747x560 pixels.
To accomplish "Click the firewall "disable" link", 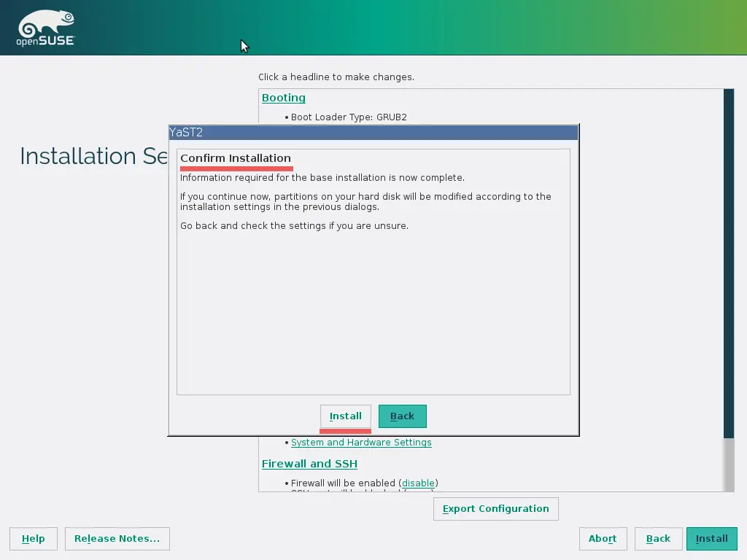I will (418, 483).
